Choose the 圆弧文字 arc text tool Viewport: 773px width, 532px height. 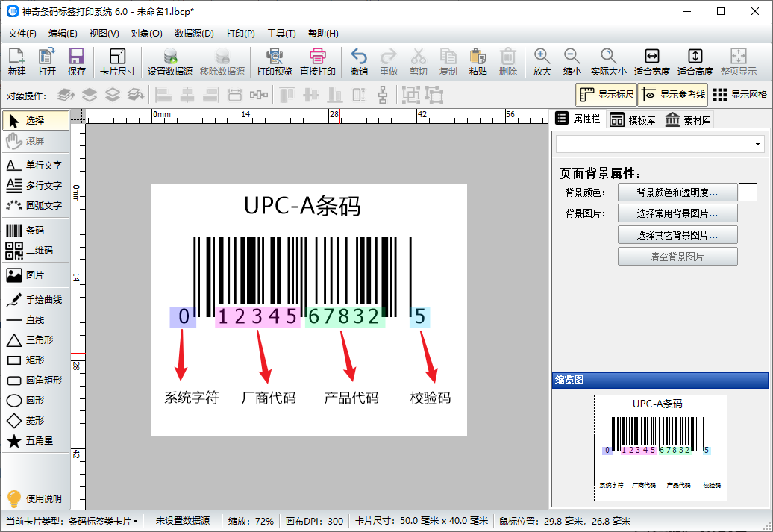[x=36, y=205]
